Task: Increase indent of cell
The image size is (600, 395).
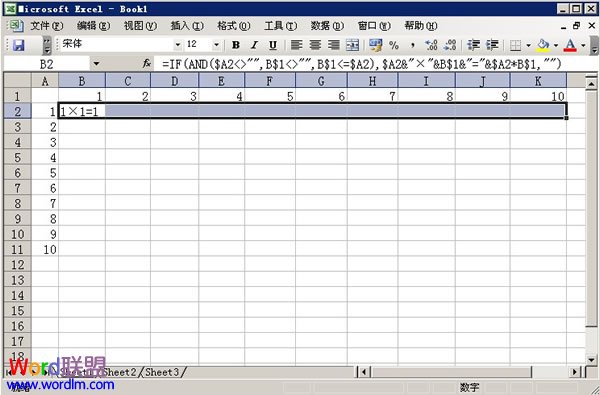Action: pos(492,45)
